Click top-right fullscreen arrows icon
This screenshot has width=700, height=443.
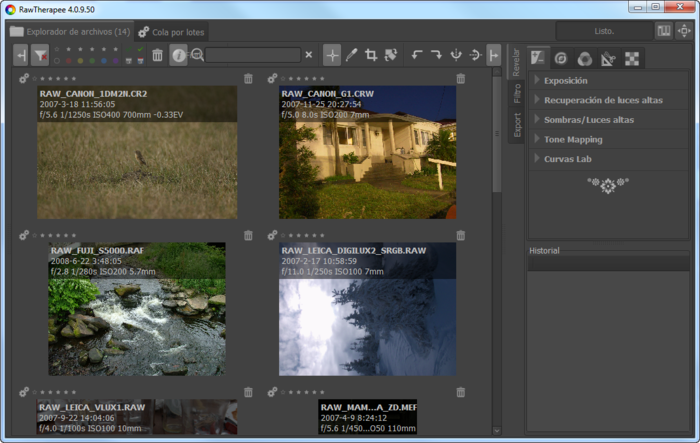[684, 31]
